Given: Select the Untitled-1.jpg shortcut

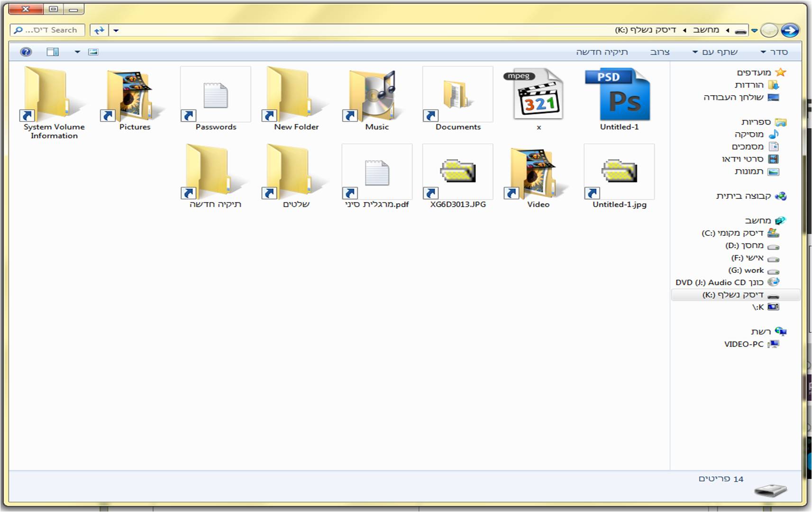Looking at the screenshot, I should pos(619,177).
